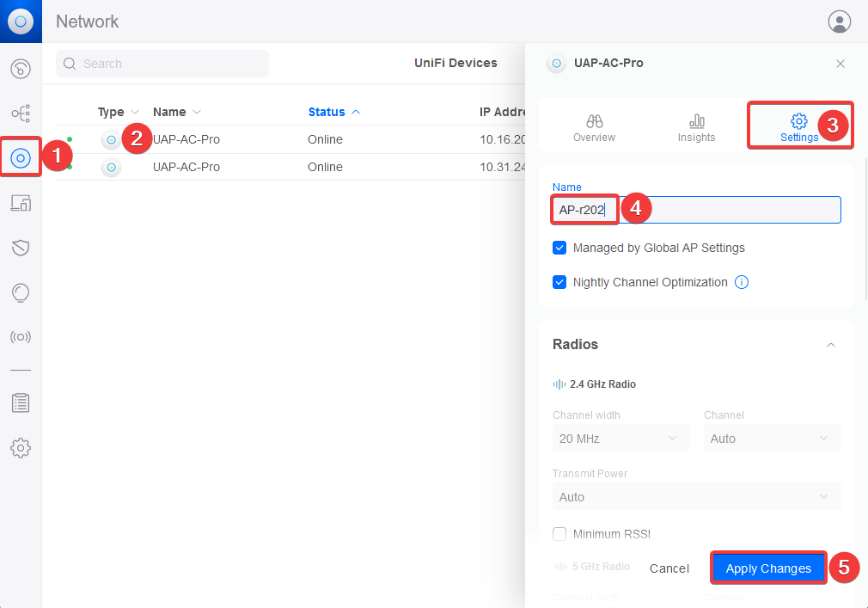Open the Client Devices sidebar icon
This screenshot has height=608, width=868.
pos(21,203)
